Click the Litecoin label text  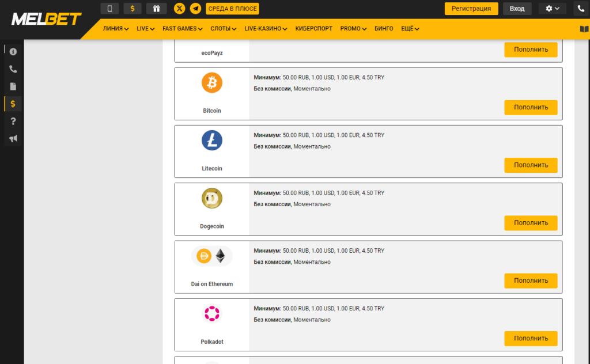click(212, 168)
